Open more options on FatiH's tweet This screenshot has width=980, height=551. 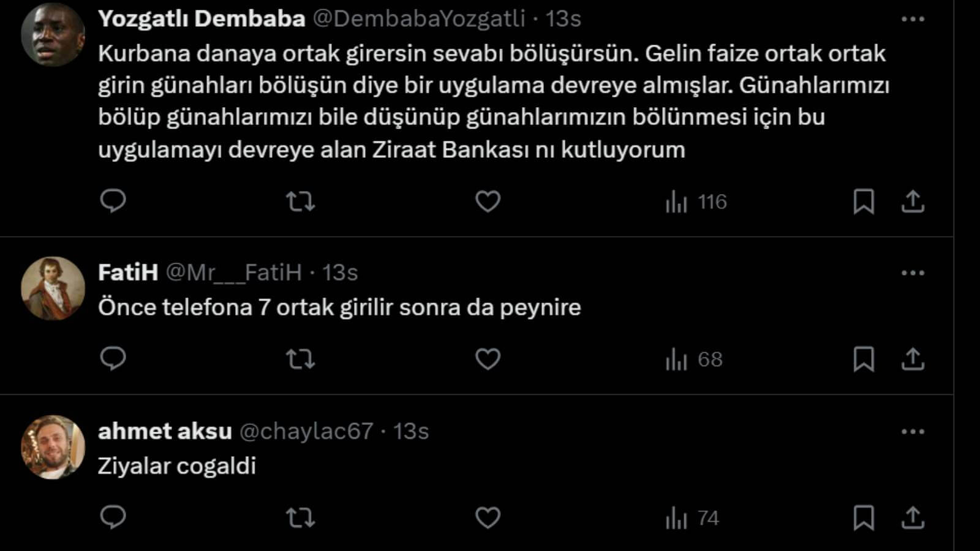912,273
